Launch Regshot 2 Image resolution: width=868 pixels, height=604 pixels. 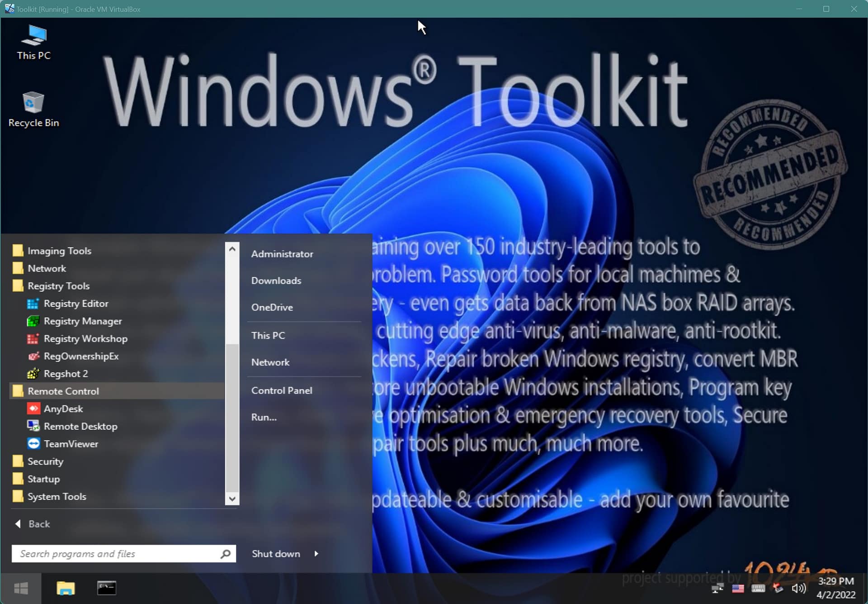coord(66,373)
